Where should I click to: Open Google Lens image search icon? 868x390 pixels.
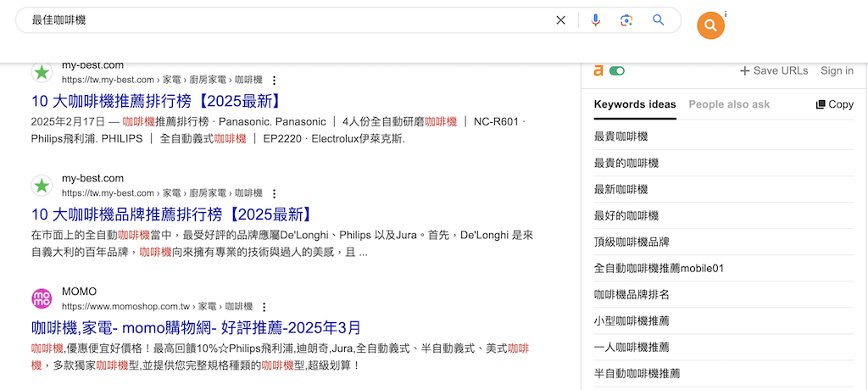click(x=626, y=20)
